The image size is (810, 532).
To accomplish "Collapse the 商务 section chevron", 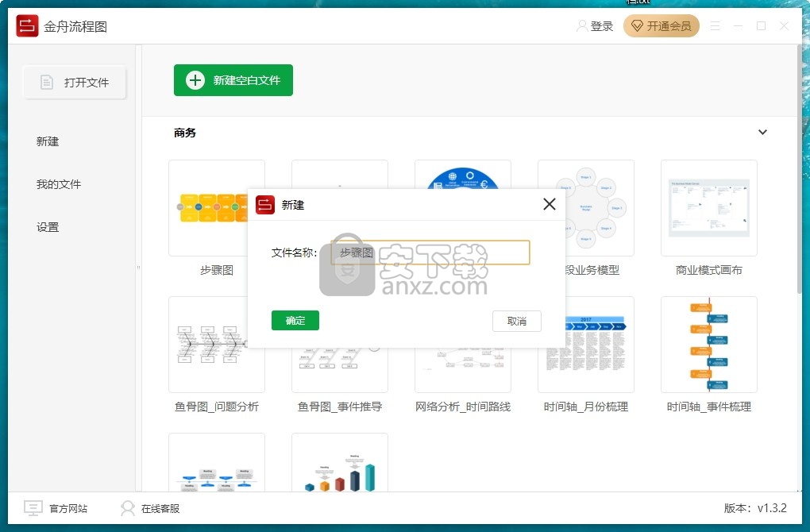I will [x=762, y=133].
